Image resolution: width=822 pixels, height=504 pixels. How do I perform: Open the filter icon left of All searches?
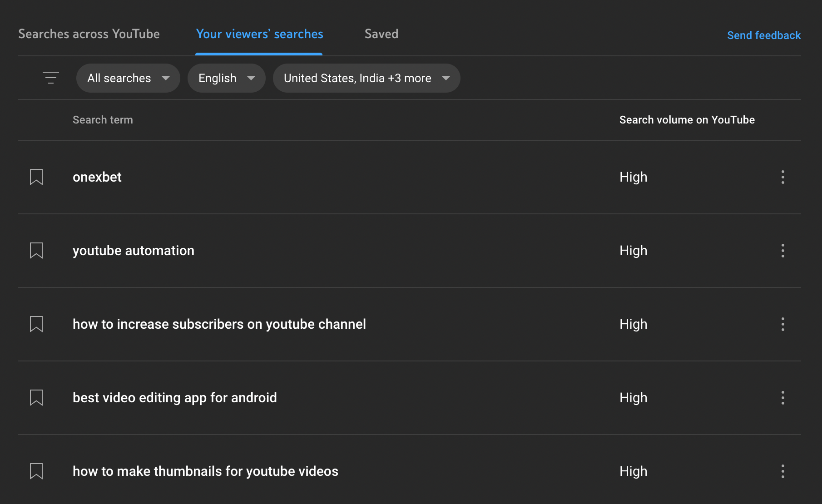(51, 78)
